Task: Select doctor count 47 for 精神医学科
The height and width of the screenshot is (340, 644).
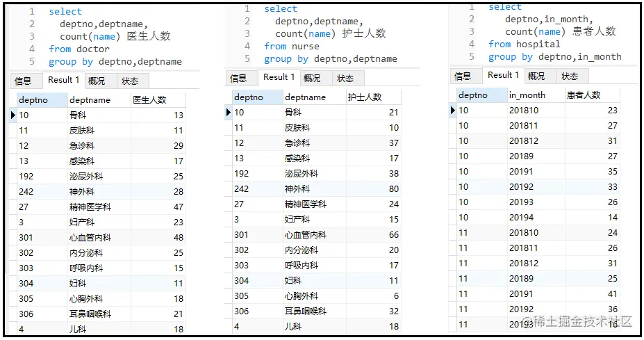Action: click(x=158, y=207)
